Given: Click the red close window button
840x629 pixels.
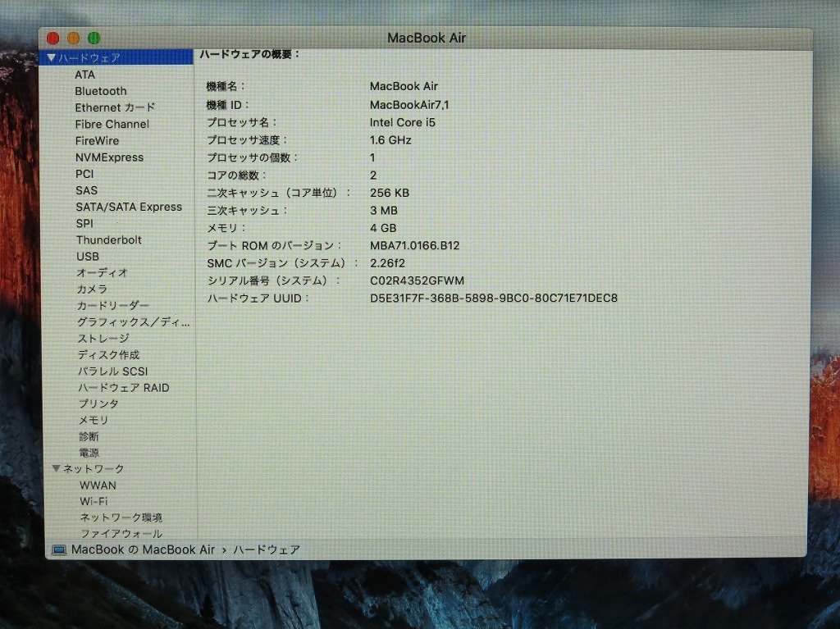Looking at the screenshot, I should coord(52,38).
